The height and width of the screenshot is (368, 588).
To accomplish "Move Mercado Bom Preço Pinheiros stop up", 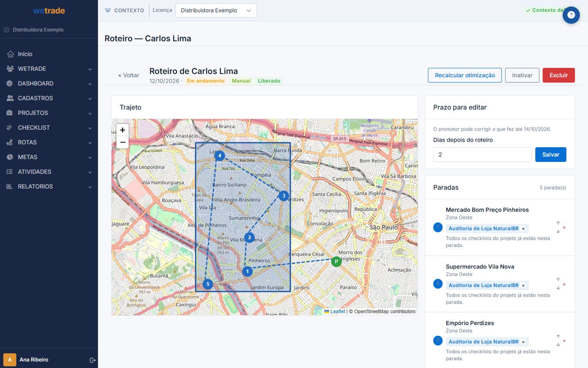I will point(558,223).
